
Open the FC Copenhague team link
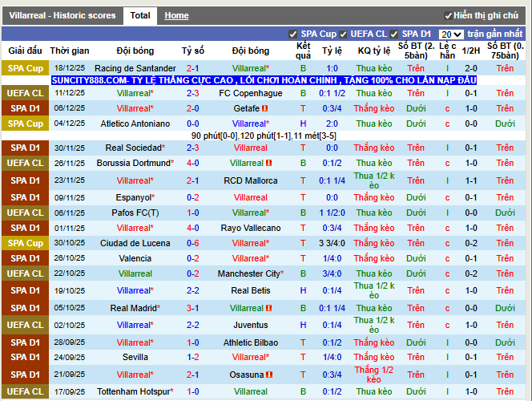(251, 93)
